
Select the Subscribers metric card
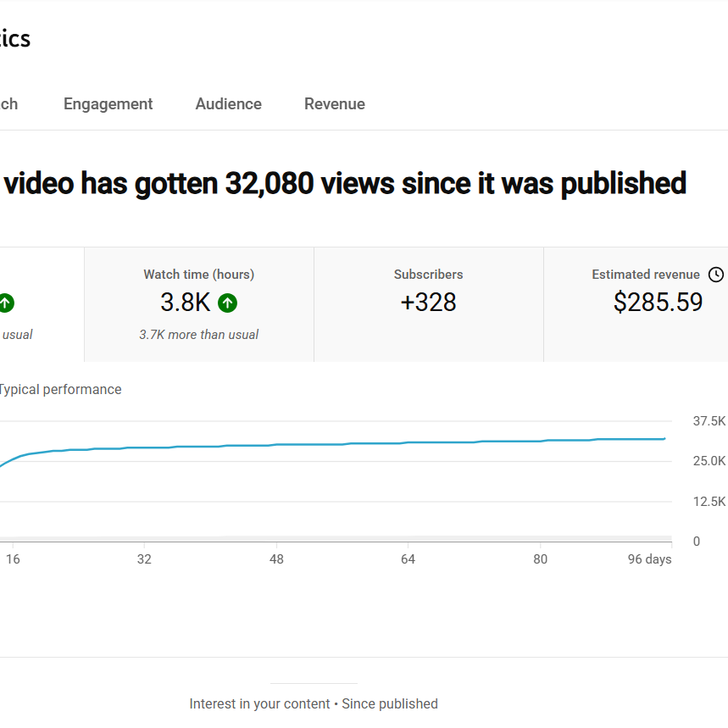pyautogui.click(x=429, y=304)
